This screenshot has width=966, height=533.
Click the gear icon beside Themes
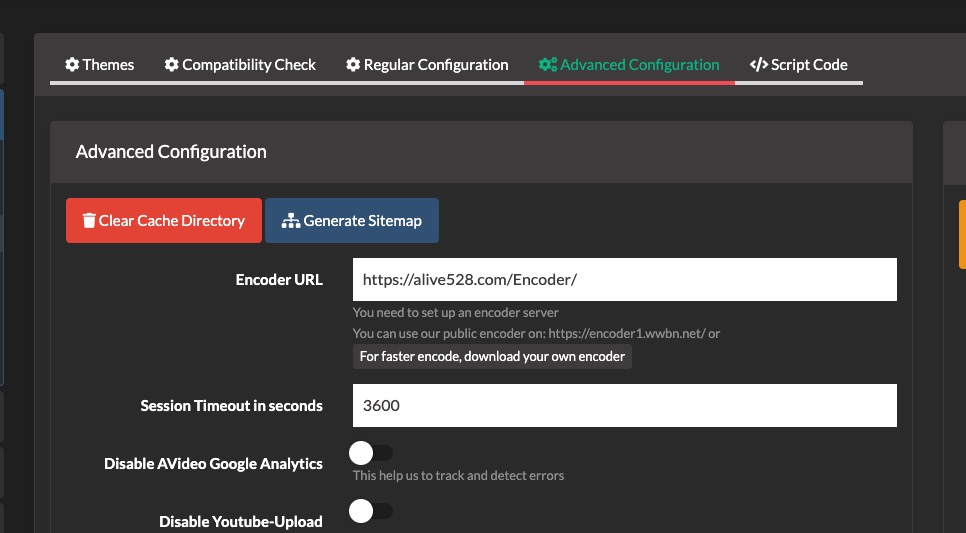[x=72, y=65]
